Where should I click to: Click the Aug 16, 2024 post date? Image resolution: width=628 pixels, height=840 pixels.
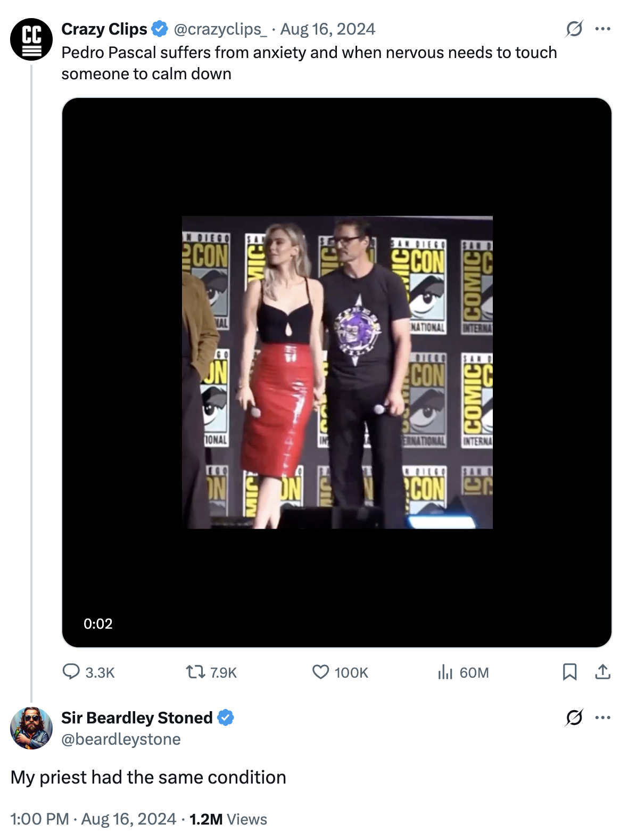[x=328, y=29]
